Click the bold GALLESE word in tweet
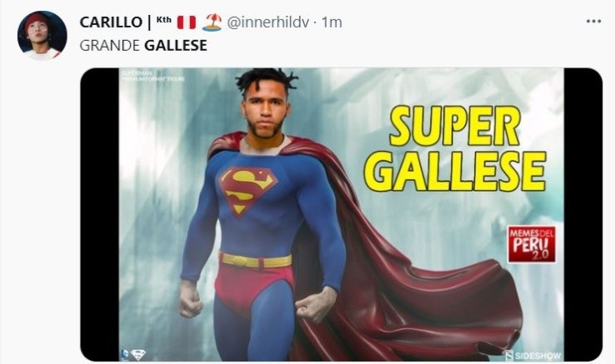This screenshot has width=615, height=364. click(176, 46)
